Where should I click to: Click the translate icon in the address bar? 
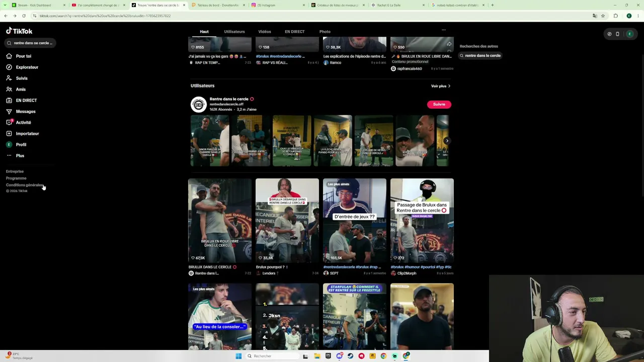[595, 16]
